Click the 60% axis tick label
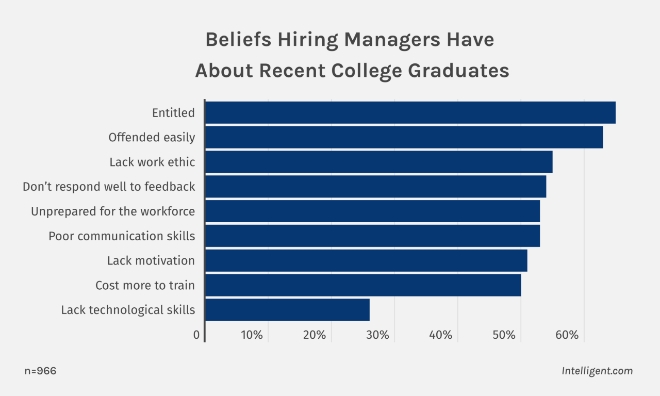The height and width of the screenshot is (396, 660). coord(567,335)
